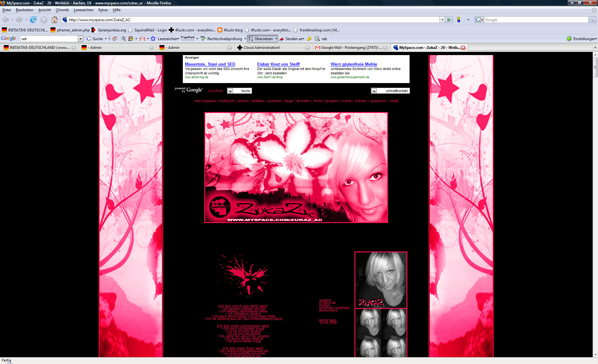598x364 pixels.
Task: Open the 'leute' search type dropdown
Action: (230, 91)
